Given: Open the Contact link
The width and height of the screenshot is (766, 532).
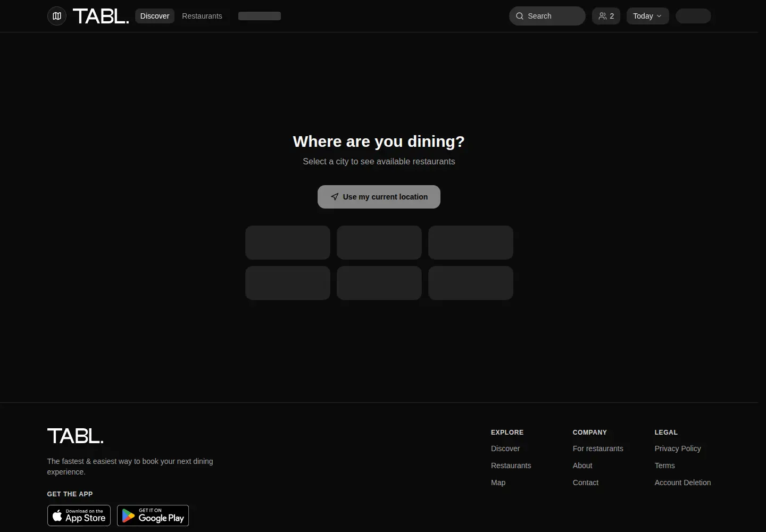Looking at the screenshot, I should (586, 483).
